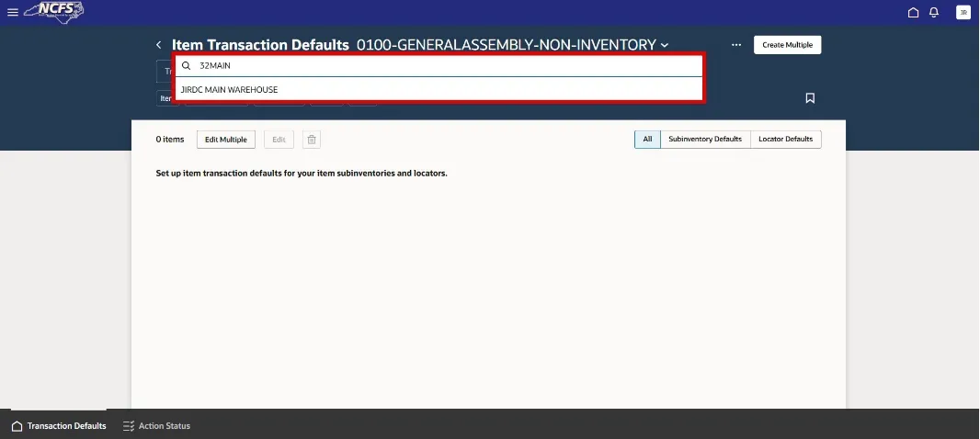Open the notifications bell
This screenshot has height=439, width=980.
pos(934,13)
